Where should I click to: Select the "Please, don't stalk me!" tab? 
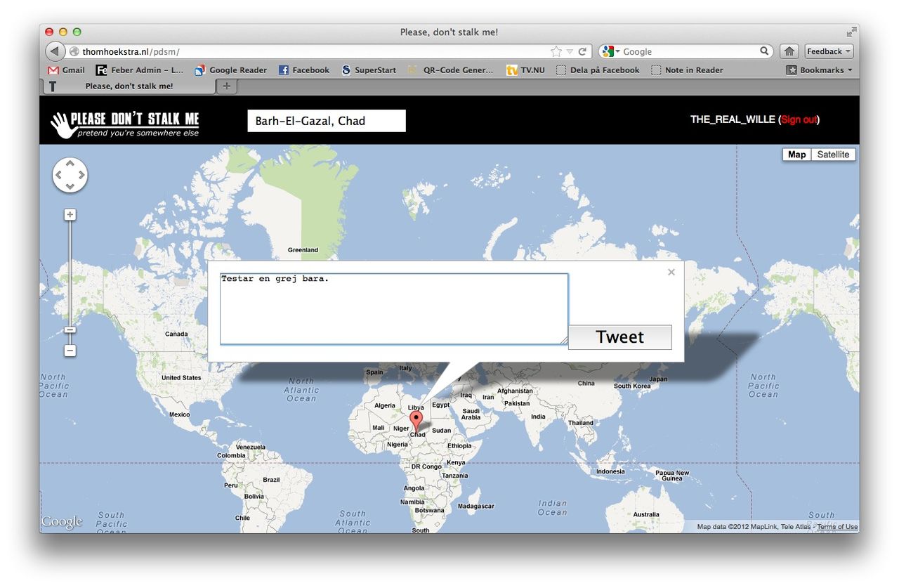point(129,86)
